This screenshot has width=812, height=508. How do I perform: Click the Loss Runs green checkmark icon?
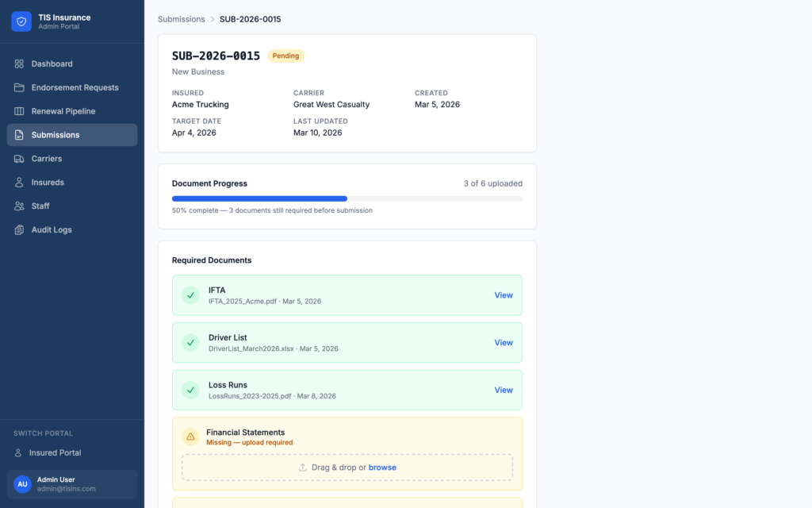coord(190,390)
